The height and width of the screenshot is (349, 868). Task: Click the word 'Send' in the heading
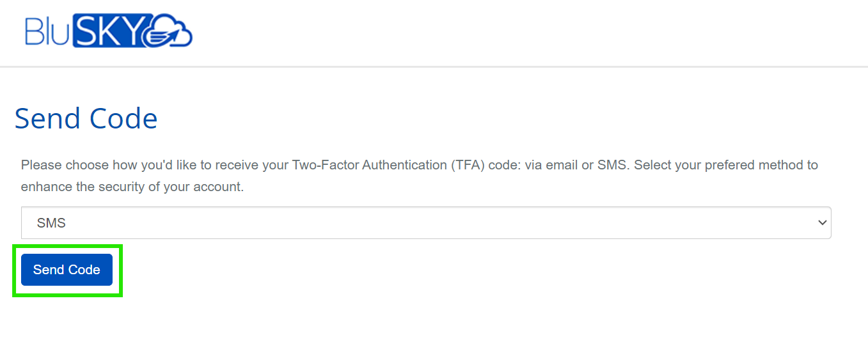click(47, 119)
